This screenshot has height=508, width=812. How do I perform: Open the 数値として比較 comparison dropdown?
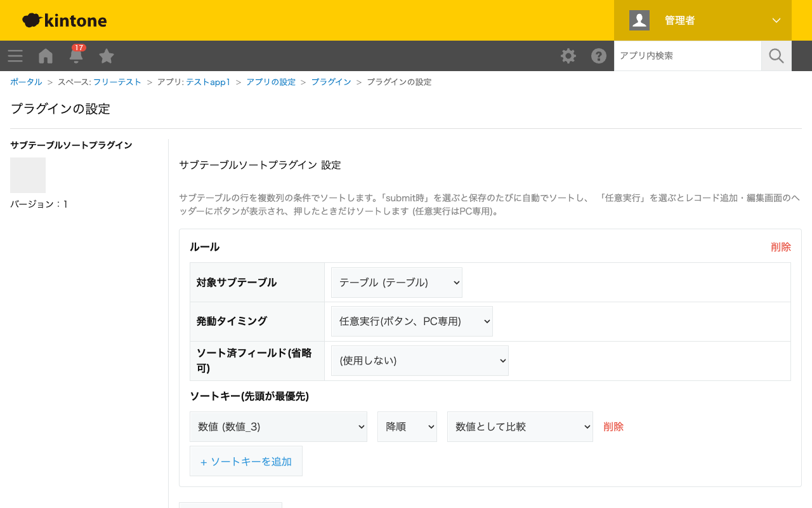520,427
